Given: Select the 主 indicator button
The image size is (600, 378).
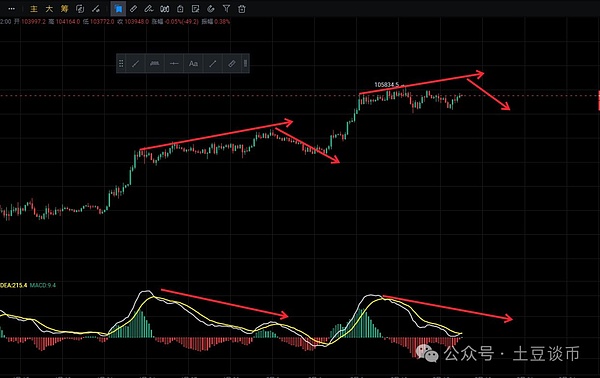Looking at the screenshot, I should [x=34, y=9].
